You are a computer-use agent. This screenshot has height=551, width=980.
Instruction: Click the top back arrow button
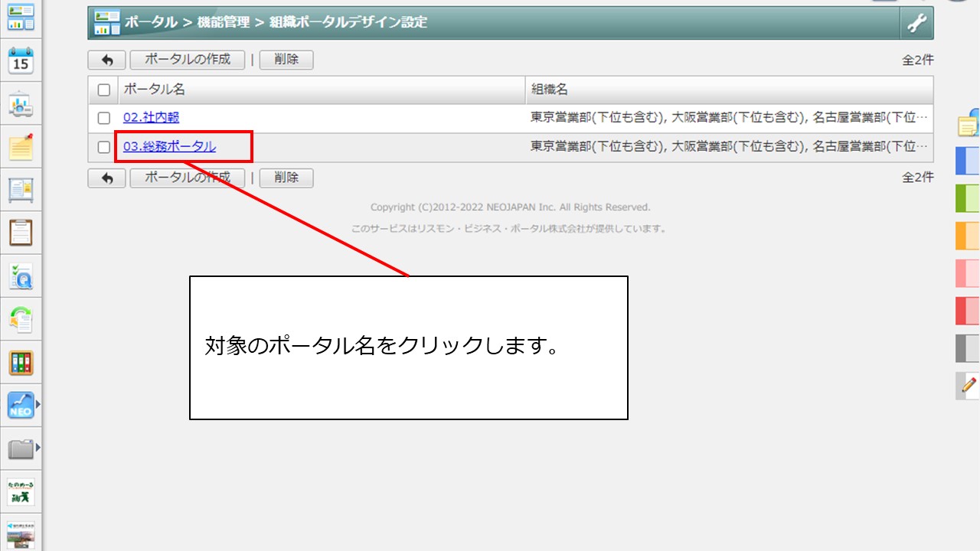pos(107,60)
